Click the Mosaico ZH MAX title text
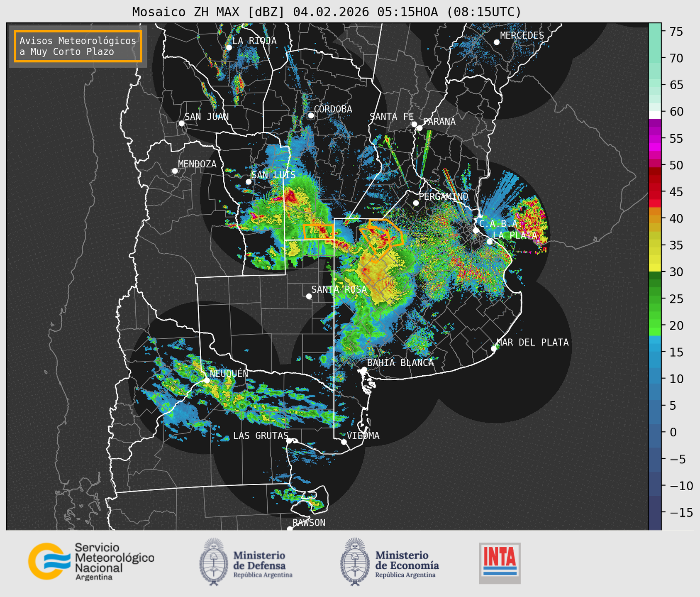Image resolution: width=700 pixels, height=597 pixels. click(x=327, y=12)
